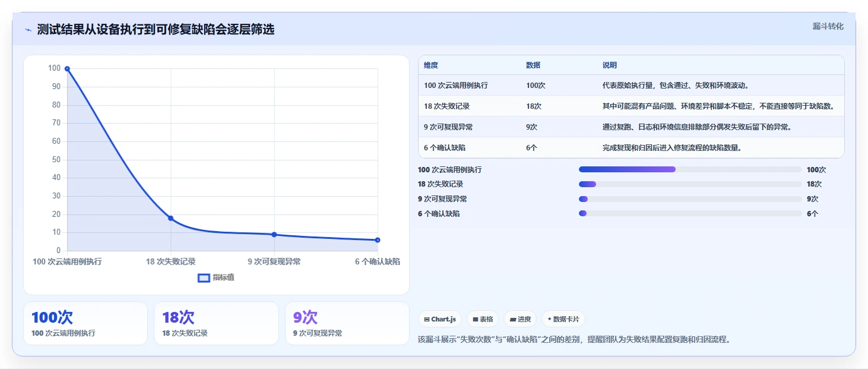868x369 pixels.
Task: Select the Chart.js chip
Action: pyautogui.click(x=440, y=319)
